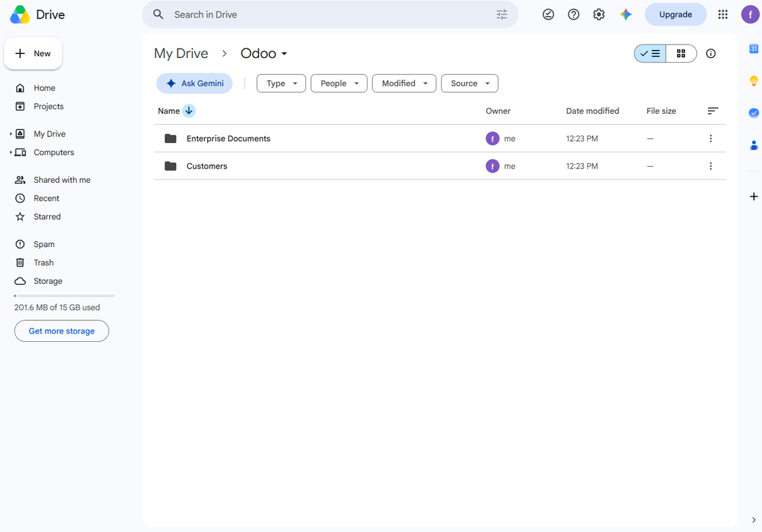This screenshot has width=762, height=532.
Task: Click the Upgrade button
Action: 676,15
